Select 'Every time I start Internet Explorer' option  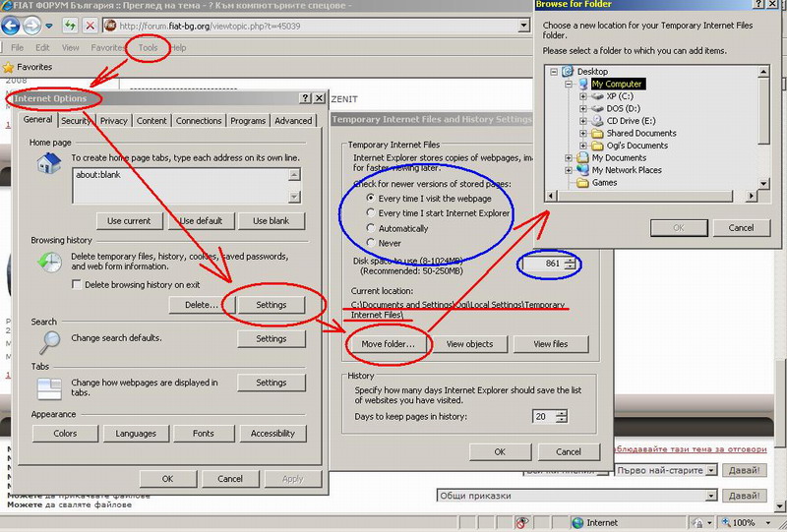[371, 212]
